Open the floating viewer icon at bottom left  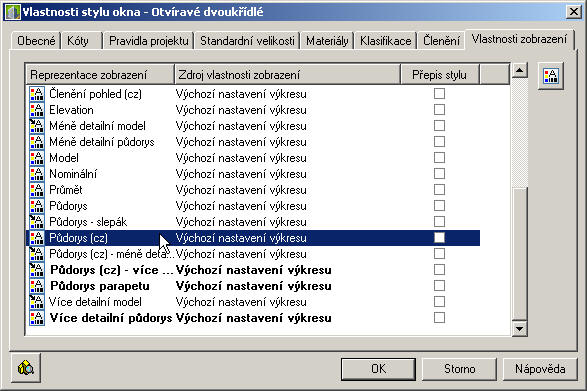pyautogui.click(x=25, y=368)
